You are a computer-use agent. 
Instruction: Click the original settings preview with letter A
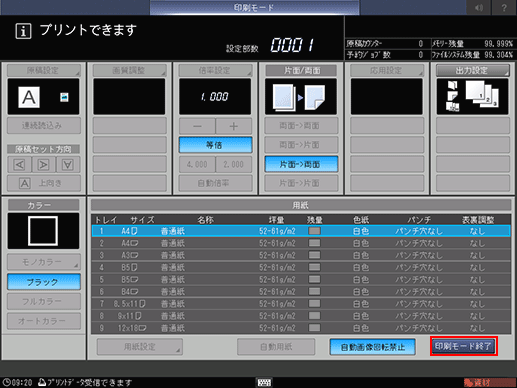click(x=44, y=97)
